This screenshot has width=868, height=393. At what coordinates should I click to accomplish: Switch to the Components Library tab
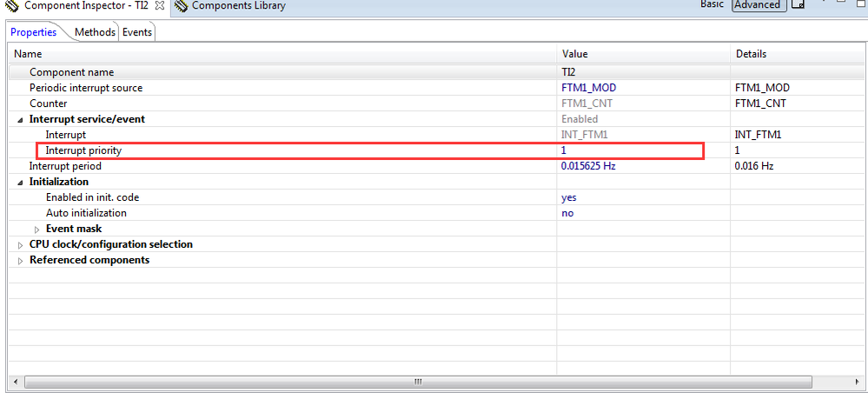tap(231, 6)
